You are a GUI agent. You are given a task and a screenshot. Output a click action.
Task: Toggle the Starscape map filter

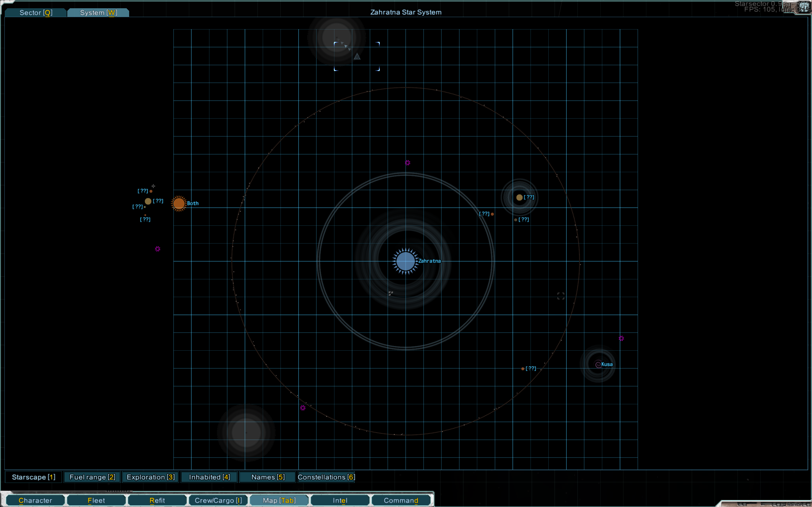point(34,477)
